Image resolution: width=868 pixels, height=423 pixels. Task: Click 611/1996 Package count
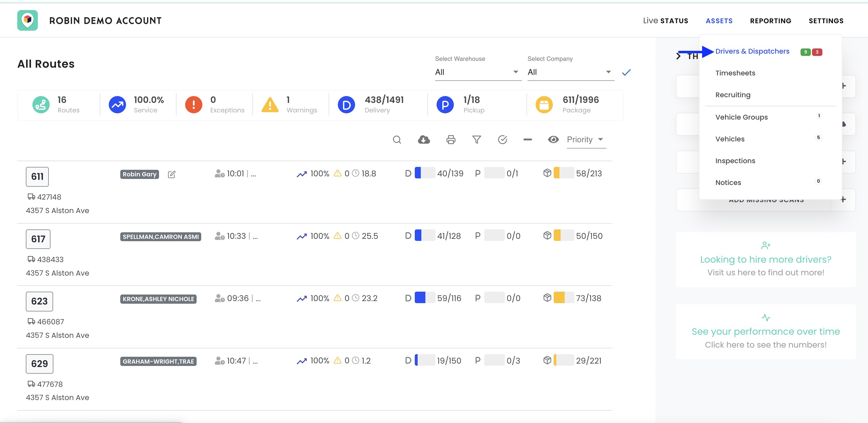(581, 100)
